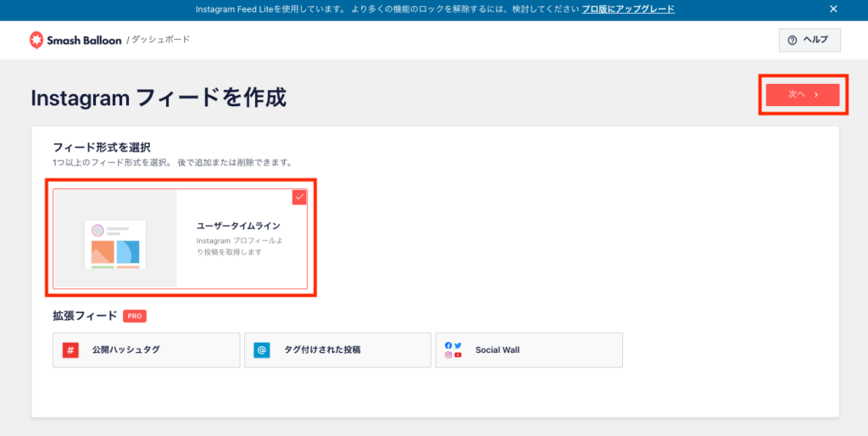Toggle the ユーザータイムライン checkmark
Screen dimensions: 868x436
(299, 198)
